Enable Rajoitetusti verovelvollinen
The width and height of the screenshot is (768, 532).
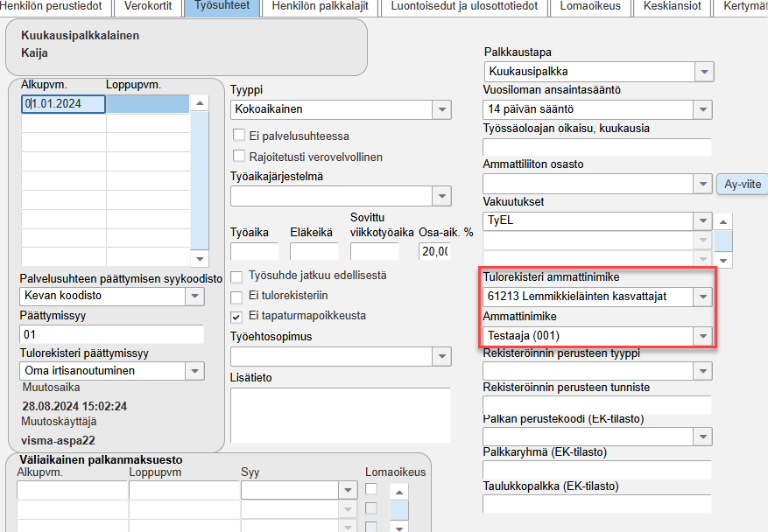pyautogui.click(x=238, y=156)
